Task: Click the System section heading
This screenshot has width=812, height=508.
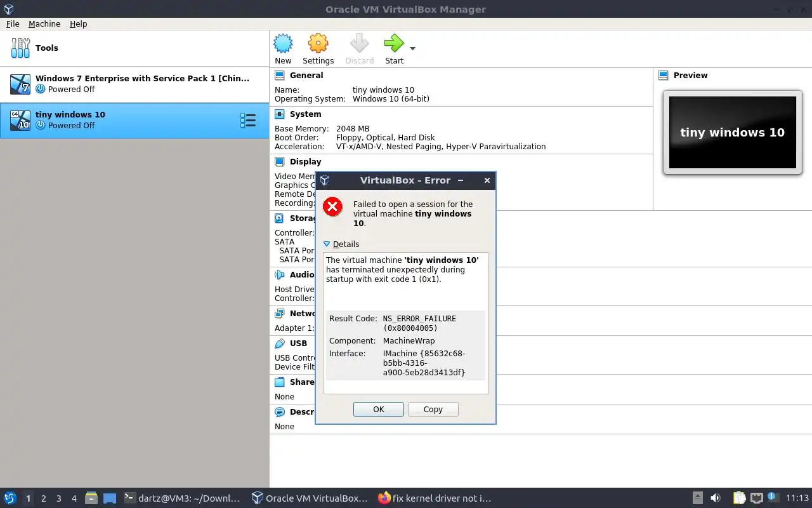Action: point(305,114)
